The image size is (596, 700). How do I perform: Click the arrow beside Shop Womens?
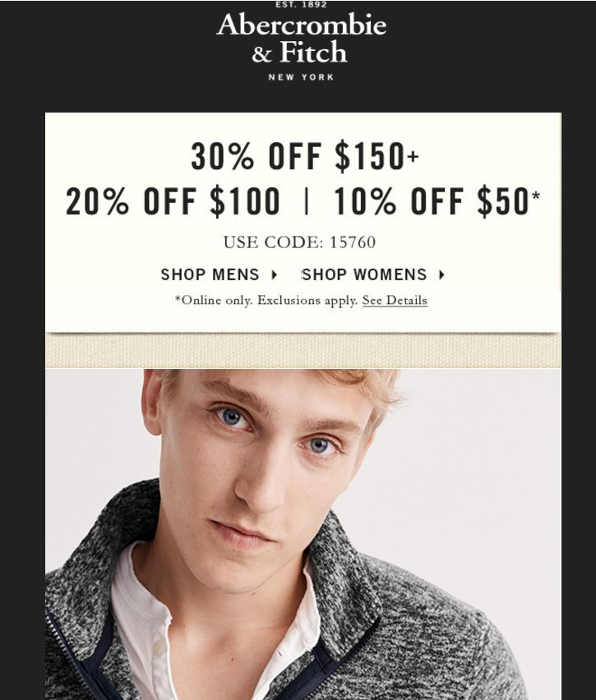[442, 275]
